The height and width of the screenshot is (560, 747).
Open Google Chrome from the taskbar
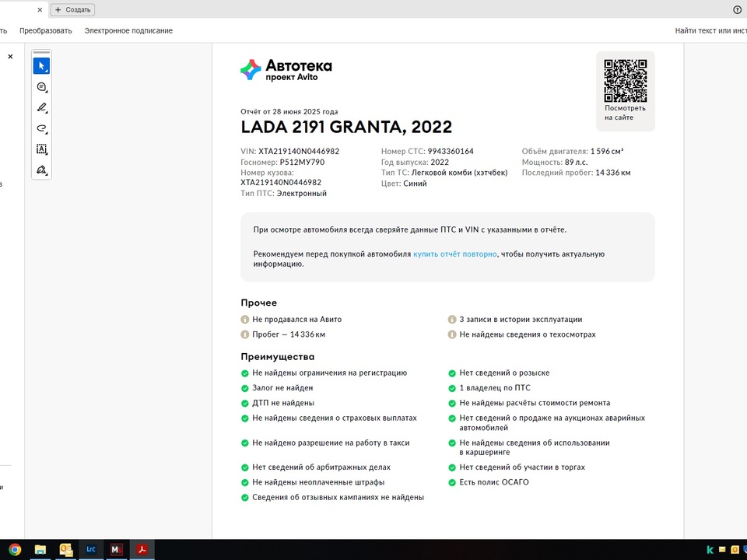coord(14,550)
